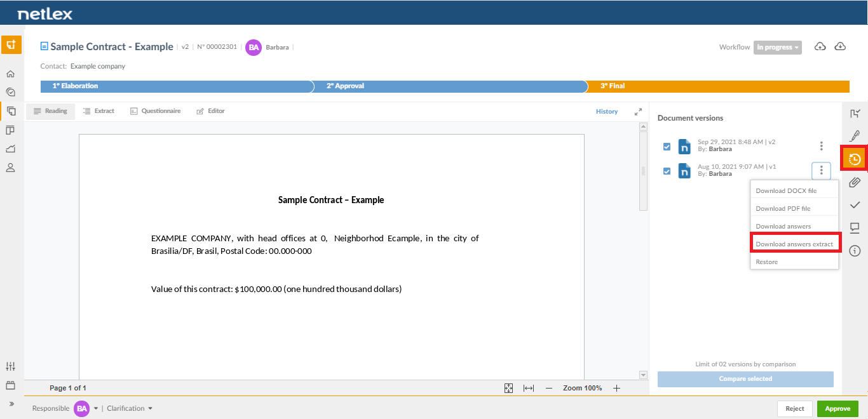The image size is (868, 419).
Task: Click the cloud upload icon
Action: [x=820, y=46]
